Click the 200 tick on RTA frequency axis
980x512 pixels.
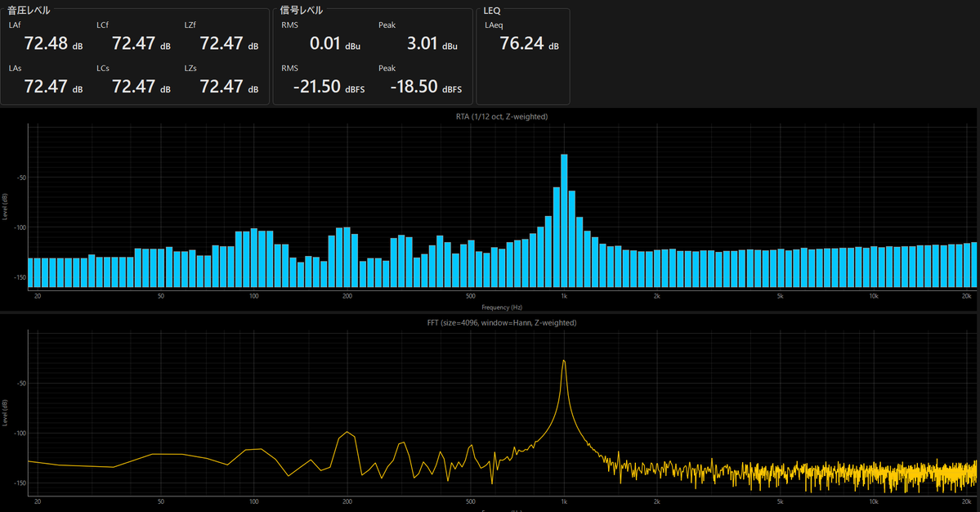pyautogui.click(x=347, y=296)
